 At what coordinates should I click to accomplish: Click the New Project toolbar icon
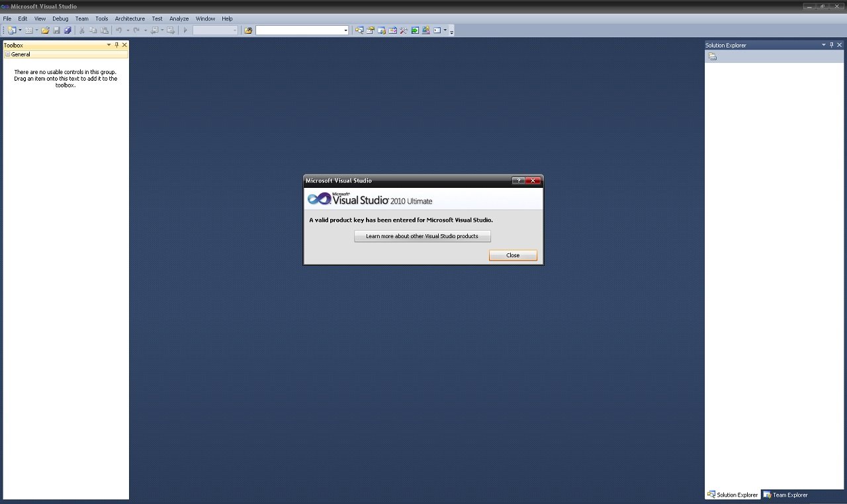coord(12,30)
